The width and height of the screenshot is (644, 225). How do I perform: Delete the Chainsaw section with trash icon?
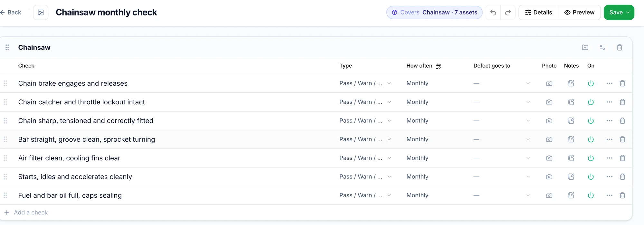tap(620, 48)
